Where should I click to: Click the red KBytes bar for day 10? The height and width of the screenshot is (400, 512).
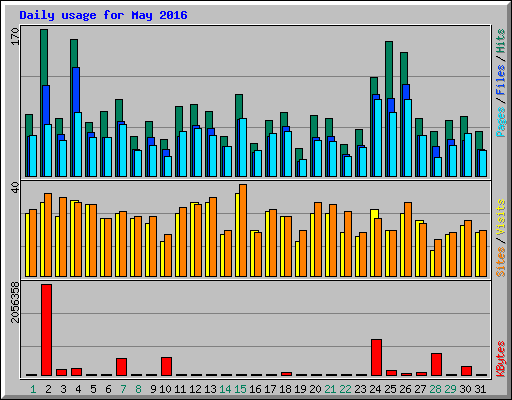pos(166,366)
